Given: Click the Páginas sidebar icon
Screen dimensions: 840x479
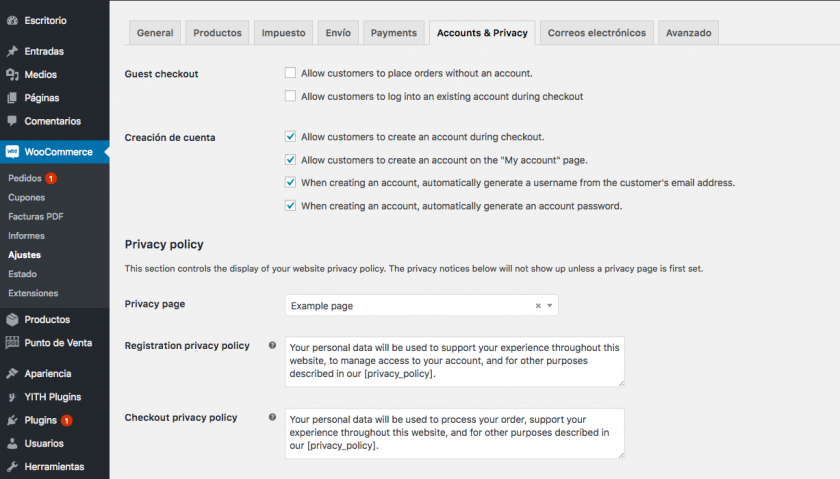Looking at the screenshot, I should pos(12,98).
